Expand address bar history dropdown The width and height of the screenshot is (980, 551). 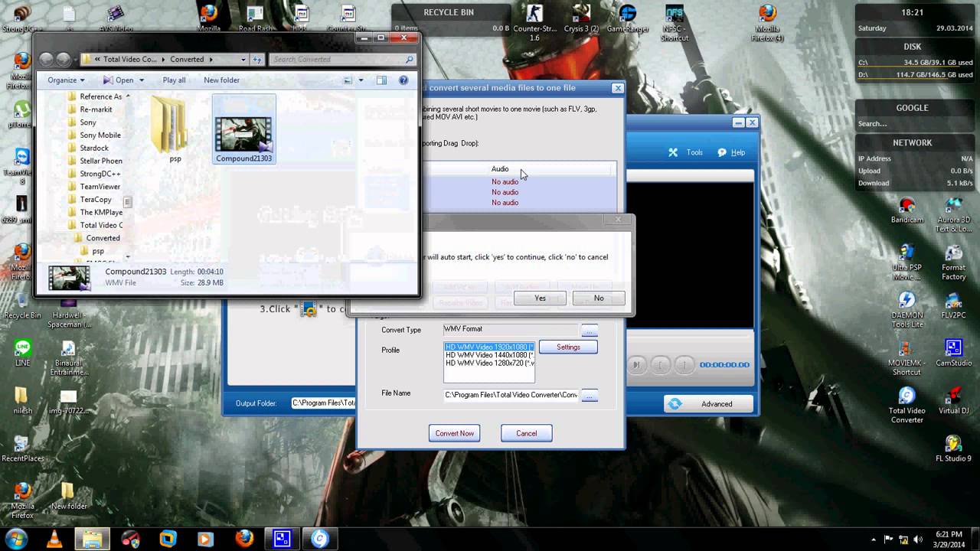pyautogui.click(x=243, y=60)
